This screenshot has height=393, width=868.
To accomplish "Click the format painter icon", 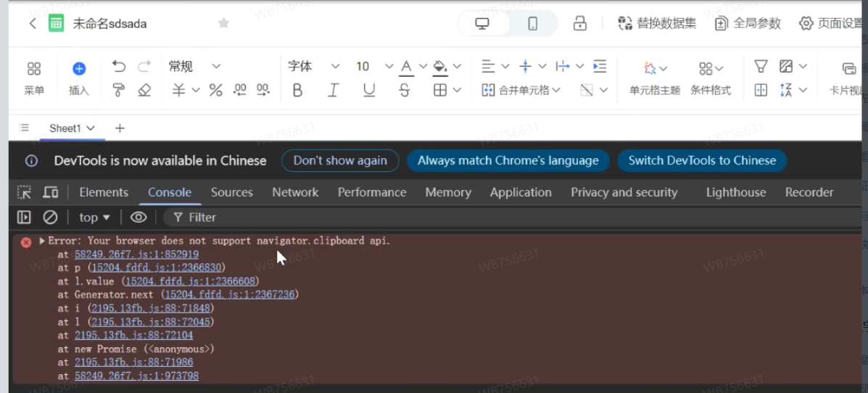I will [119, 90].
